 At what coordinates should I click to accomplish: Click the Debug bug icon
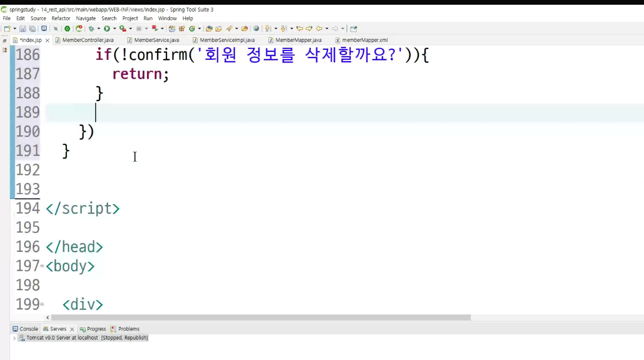(x=91, y=29)
